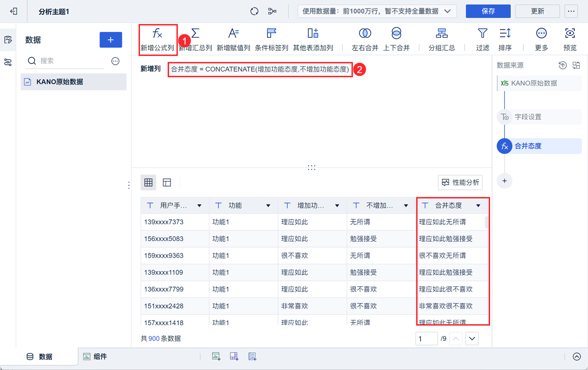Select the 条件标签列 tool
The image size is (588, 370).
click(x=272, y=39)
